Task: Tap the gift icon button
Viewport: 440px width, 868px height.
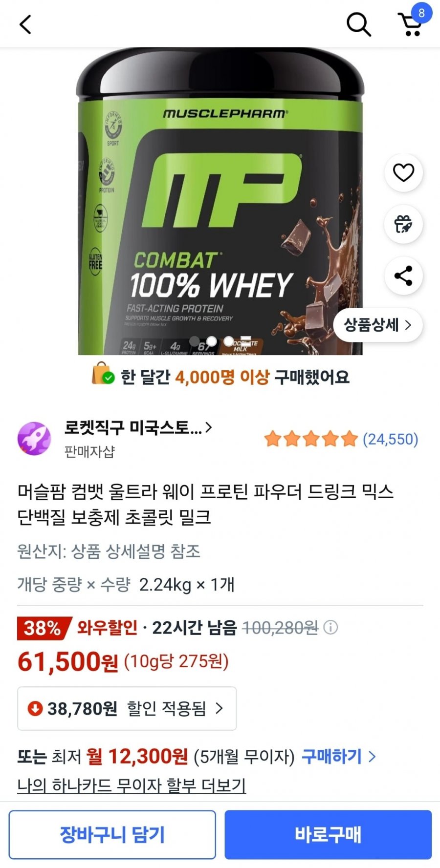Action: coord(403,224)
